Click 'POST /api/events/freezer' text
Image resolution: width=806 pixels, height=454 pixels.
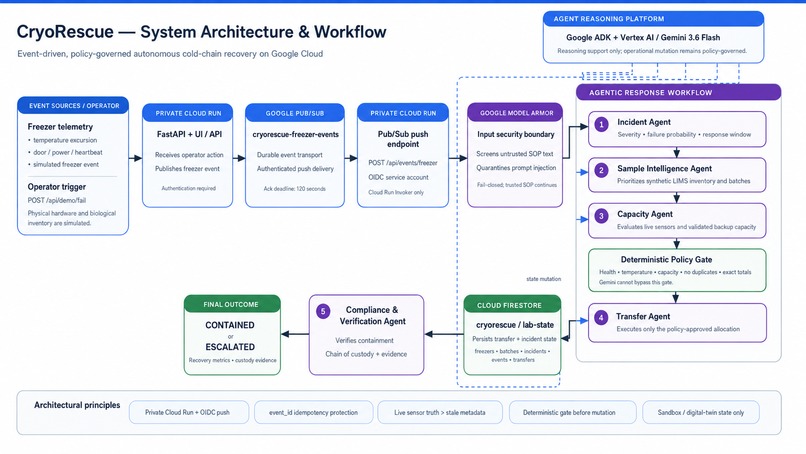coord(402,163)
